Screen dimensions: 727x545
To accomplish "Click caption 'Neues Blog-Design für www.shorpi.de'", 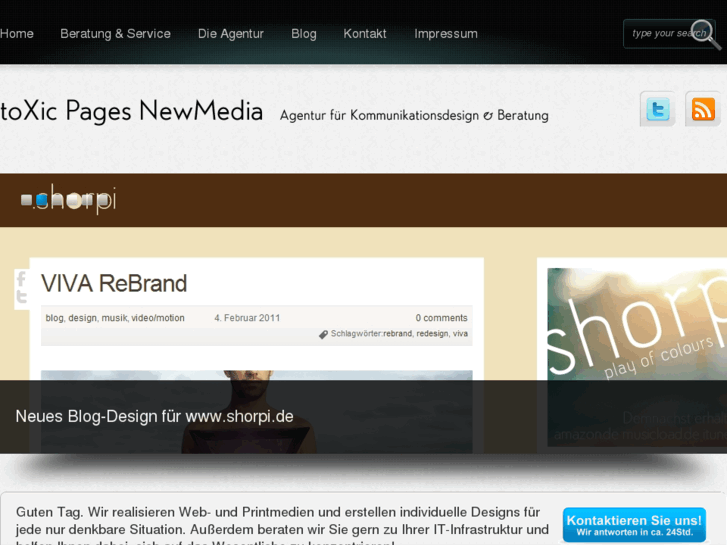I will coord(154,417).
